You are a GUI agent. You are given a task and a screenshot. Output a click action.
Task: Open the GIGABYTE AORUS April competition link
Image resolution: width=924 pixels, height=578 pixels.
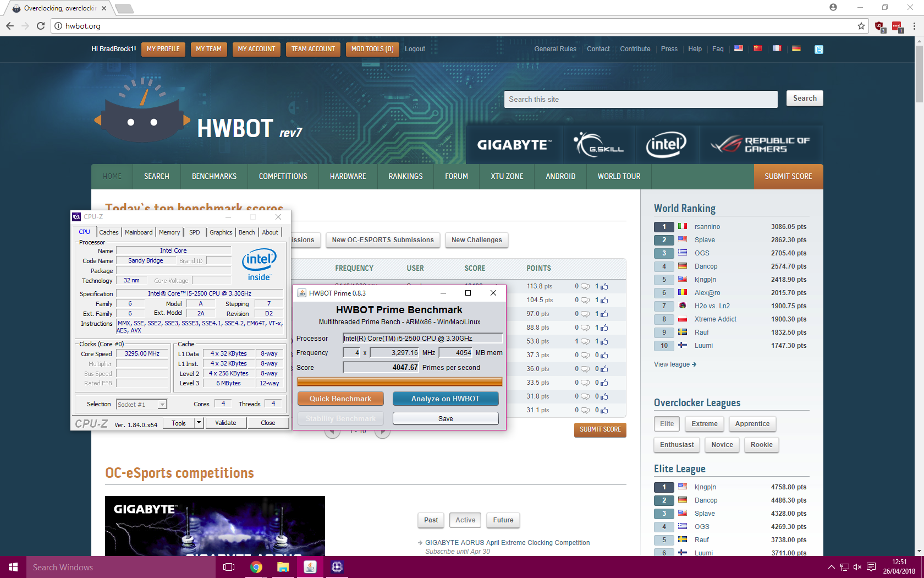point(508,543)
